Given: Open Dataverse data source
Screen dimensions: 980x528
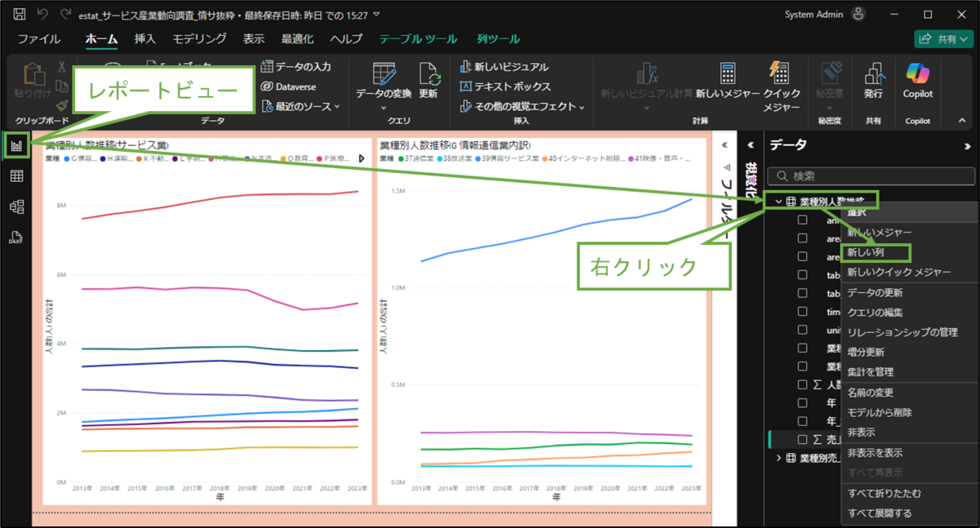Looking at the screenshot, I should pyautogui.click(x=288, y=87).
